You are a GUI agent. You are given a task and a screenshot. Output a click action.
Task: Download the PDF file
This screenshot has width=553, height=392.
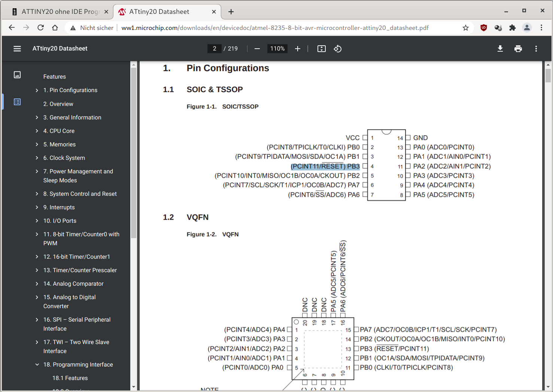pos(500,49)
